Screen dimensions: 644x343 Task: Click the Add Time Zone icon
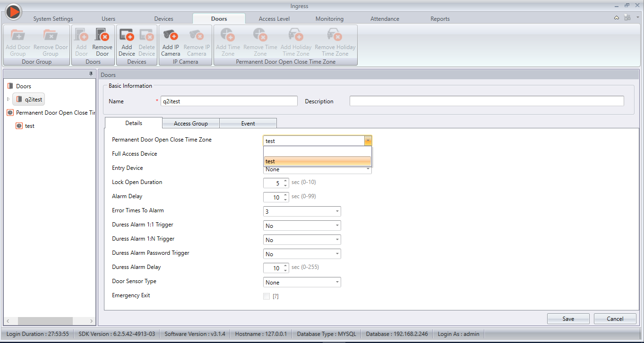(228, 35)
